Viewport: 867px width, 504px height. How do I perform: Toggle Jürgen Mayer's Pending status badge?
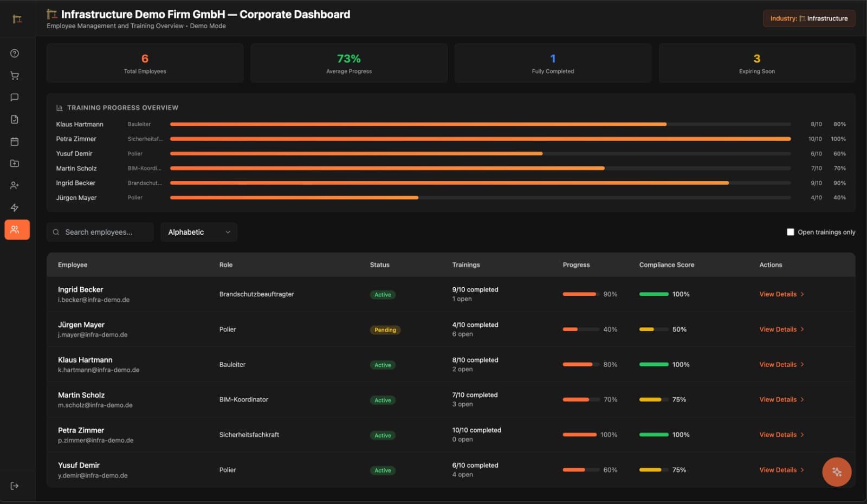pyautogui.click(x=385, y=329)
